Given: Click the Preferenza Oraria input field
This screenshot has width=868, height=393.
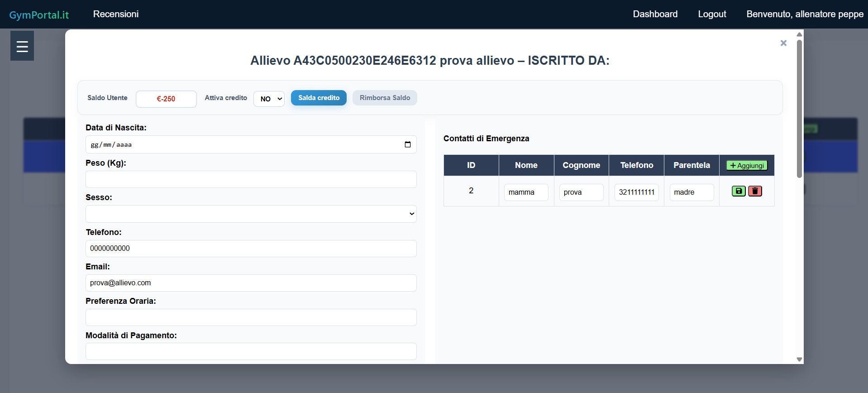Looking at the screenshot, I should tap(251, 317).
